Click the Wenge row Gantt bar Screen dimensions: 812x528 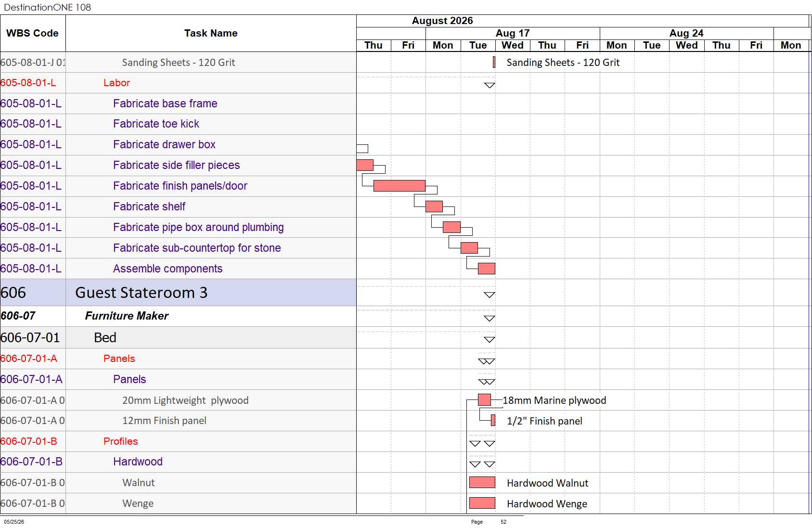tap(482, 503)
